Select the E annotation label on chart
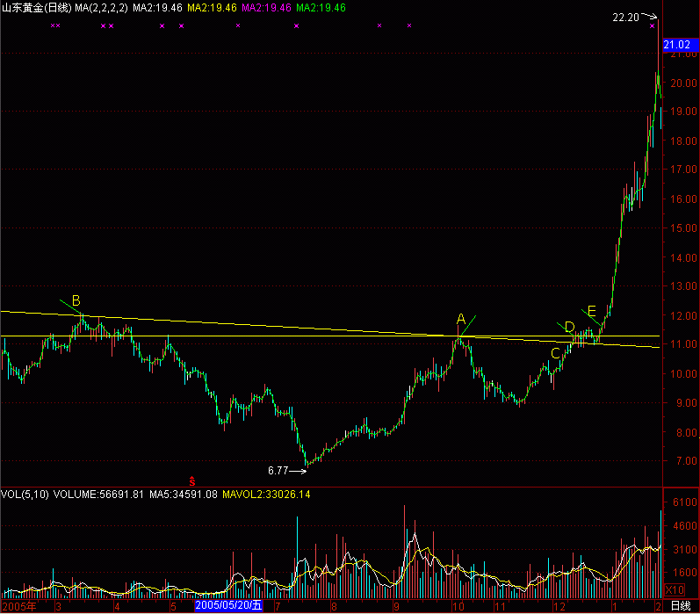 coord(591,312)
